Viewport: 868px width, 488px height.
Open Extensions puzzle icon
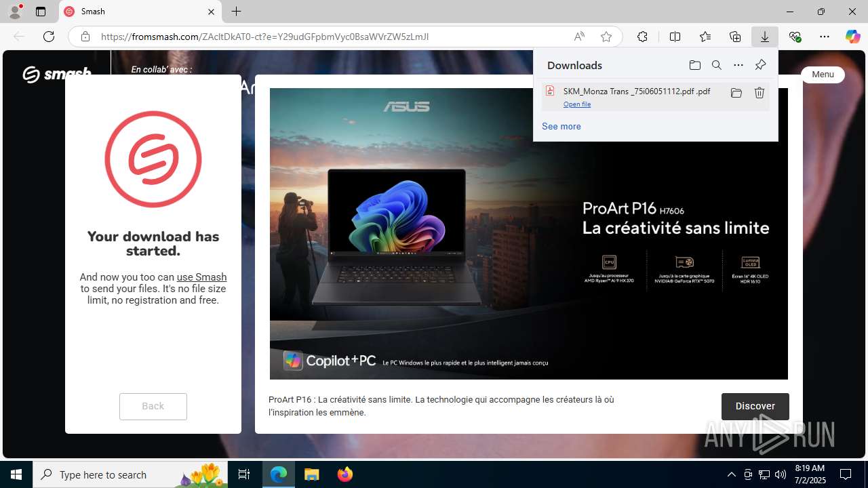point(642,37)
